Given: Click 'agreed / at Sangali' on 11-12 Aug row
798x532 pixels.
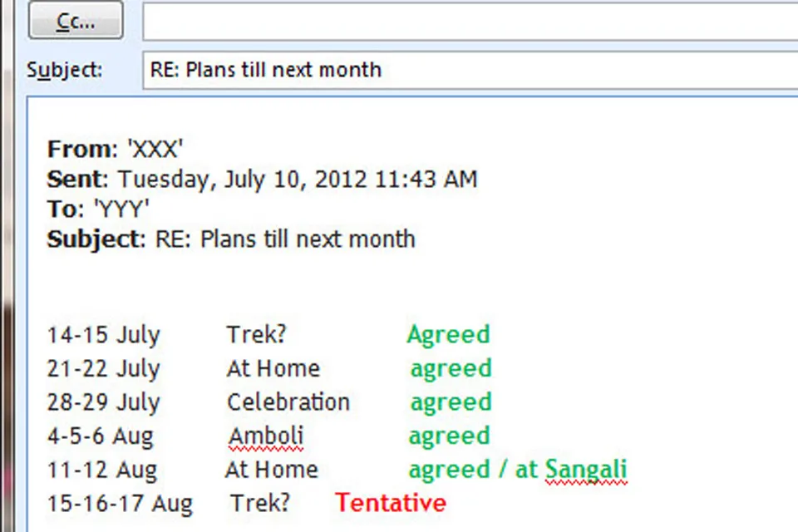Looking at the screenshot, I should 517,469.
